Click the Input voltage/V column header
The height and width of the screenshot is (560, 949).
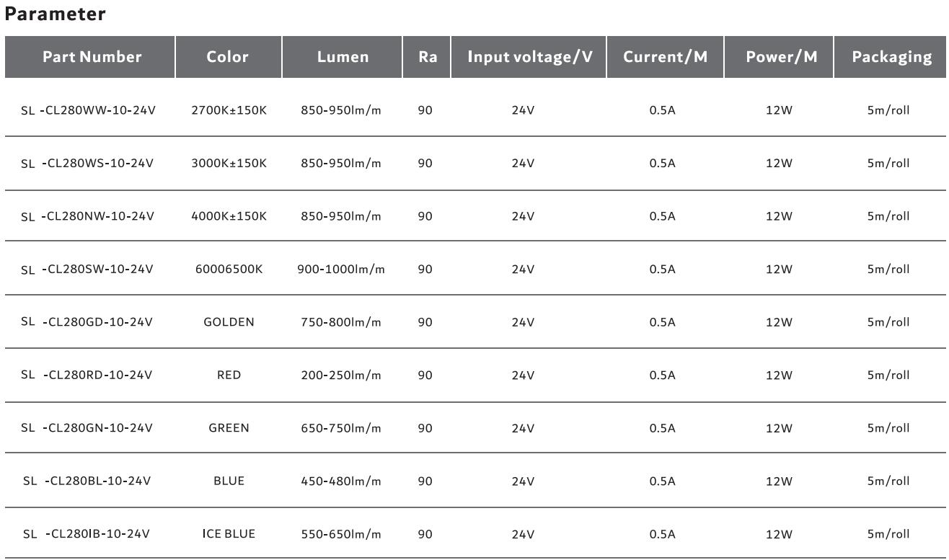pyautogui.click(x=530, y=57)
